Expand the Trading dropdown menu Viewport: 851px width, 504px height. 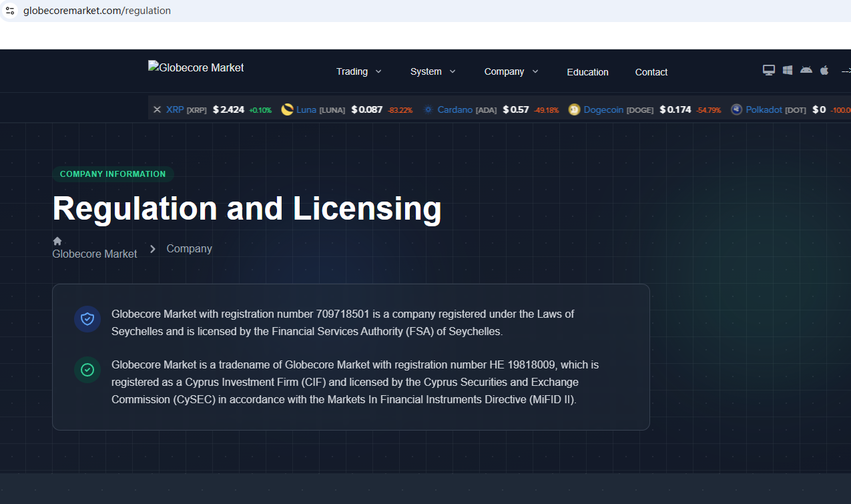tap(358, 71)
